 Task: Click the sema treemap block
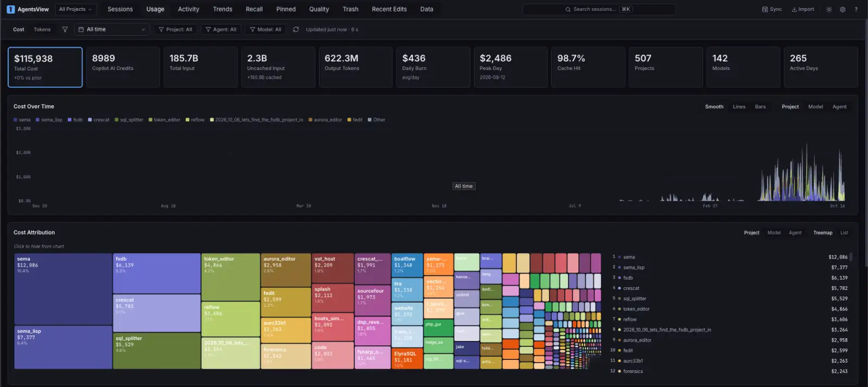(63, 289)
